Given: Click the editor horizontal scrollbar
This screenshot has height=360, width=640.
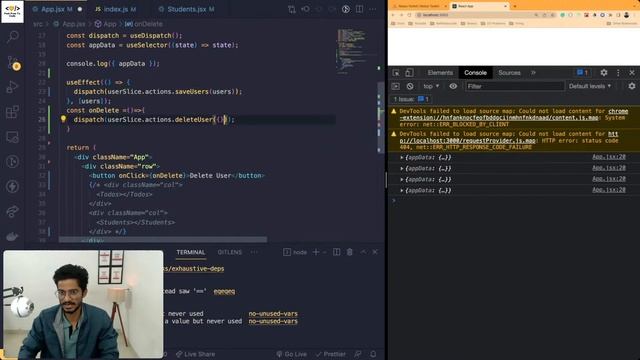Looking at the screenshot, I should 163,239.
